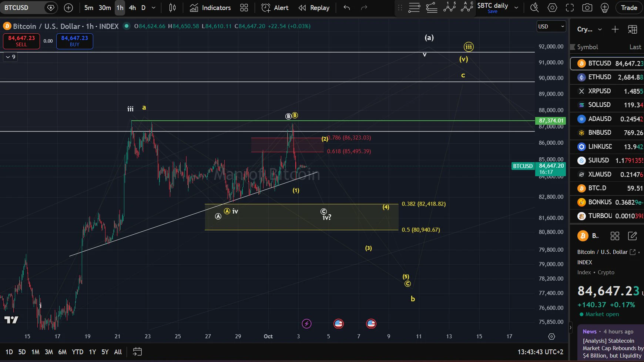Open the USD currency dropdown
The width and height of the screenshot is (644, 362).
coord(551,26)
